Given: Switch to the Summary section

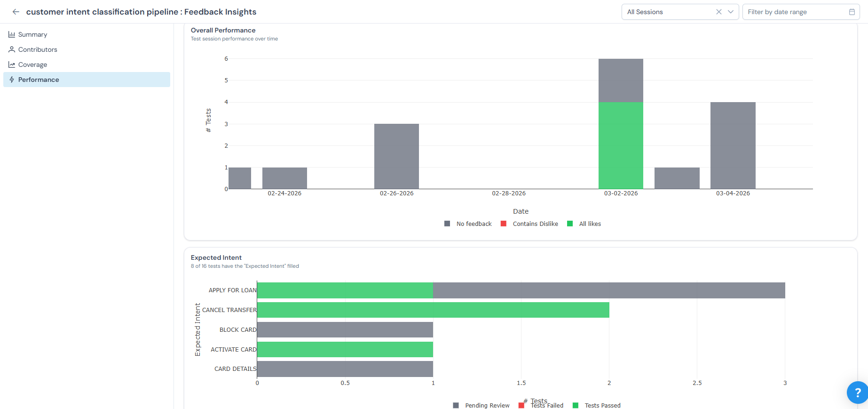Looking at the screenshot, I should pos(32,34).
